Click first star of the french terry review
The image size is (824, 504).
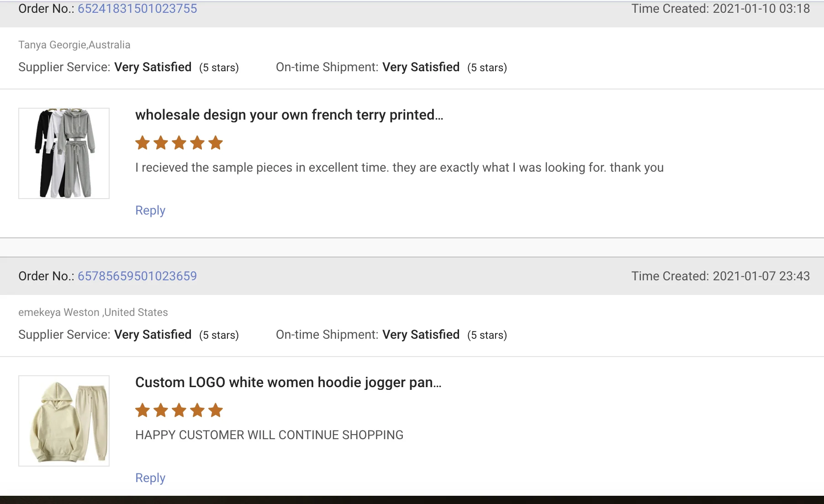[143, 143]
